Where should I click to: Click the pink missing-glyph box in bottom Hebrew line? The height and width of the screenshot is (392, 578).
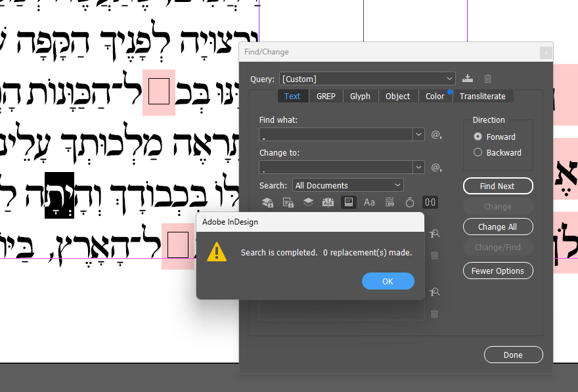click(178, 246)
